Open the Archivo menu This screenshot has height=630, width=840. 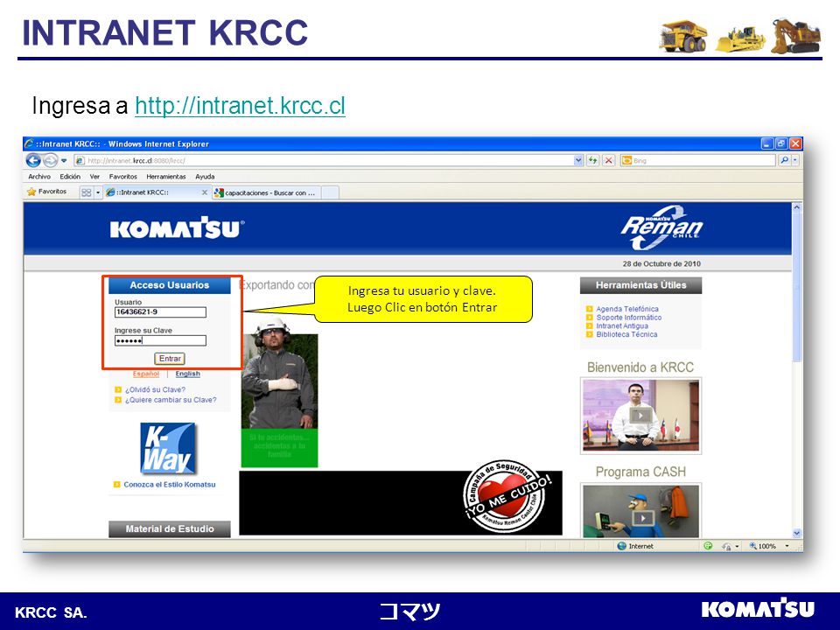tap(39, 176)
